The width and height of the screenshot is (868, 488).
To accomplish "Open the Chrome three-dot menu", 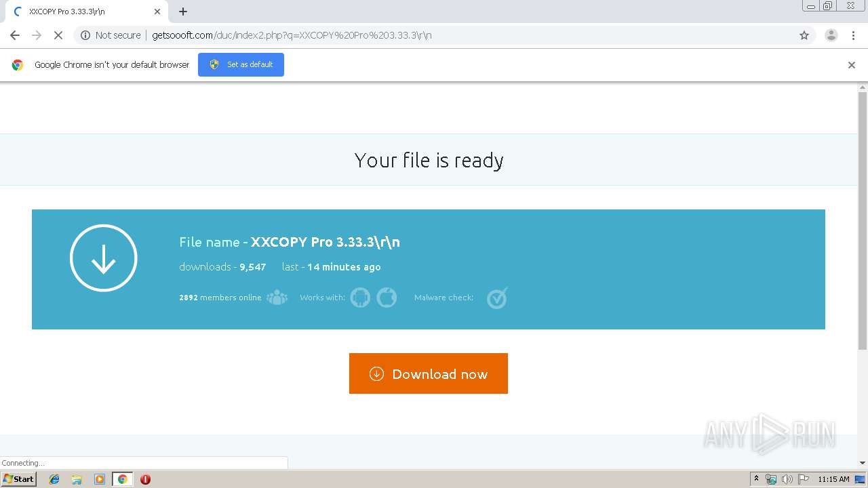I will tap(853, 35).
